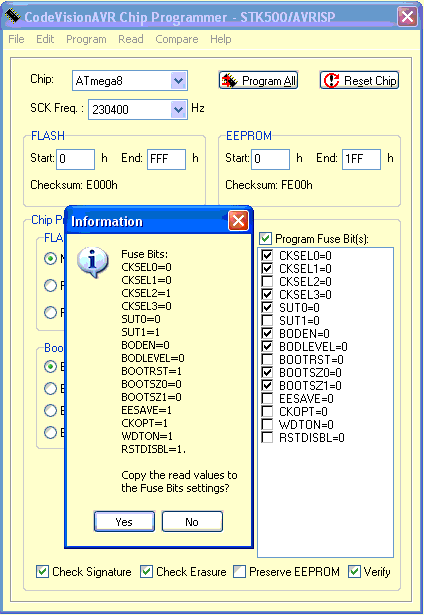Click the 'CKSEL2=1' line in the dialog
This screenshot has height=615, width=424.
click(x=146, y=293)
